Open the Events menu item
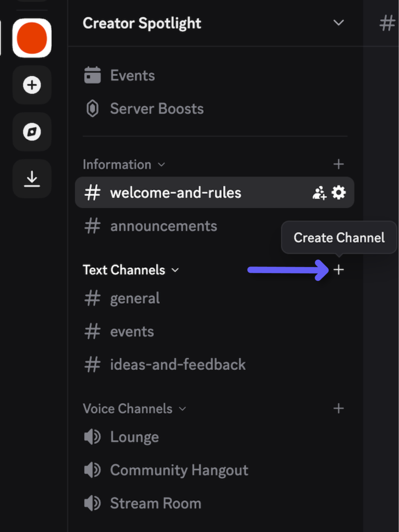The width and height of the screenshot is (399, 532). click(x=132, y=75)
